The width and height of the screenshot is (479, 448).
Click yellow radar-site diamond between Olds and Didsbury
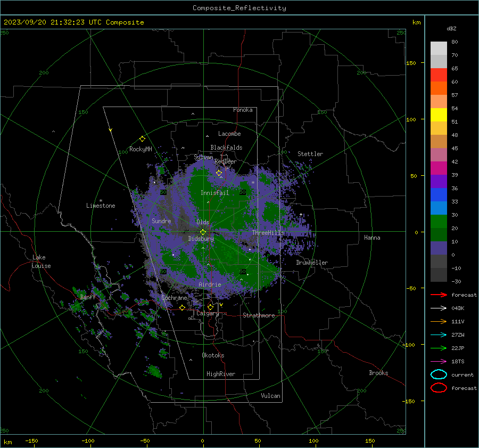(x=203, y=232)
